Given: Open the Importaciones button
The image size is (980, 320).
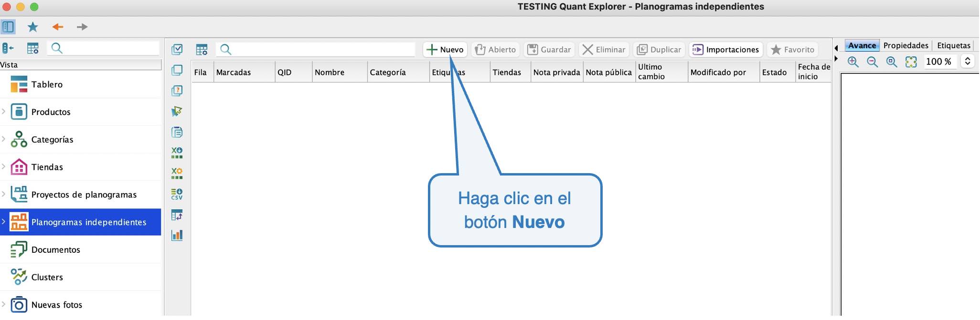Looking at the screenshot, I should point(725,50).
